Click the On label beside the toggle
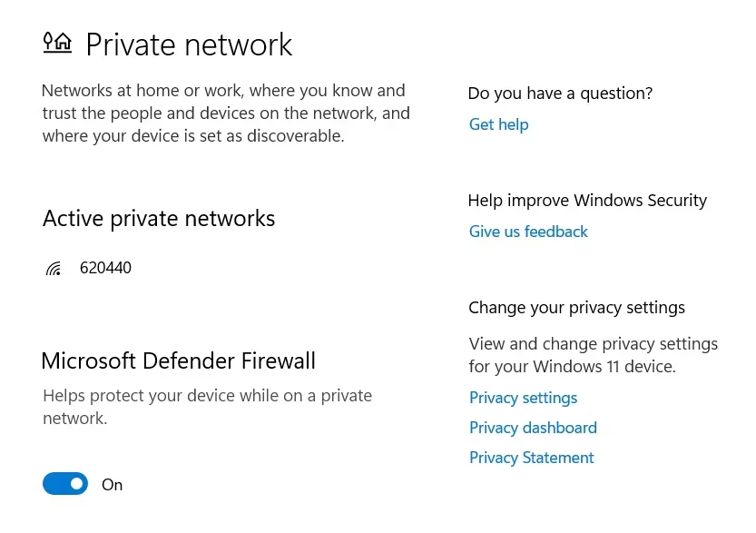 [x=112, y=484]
